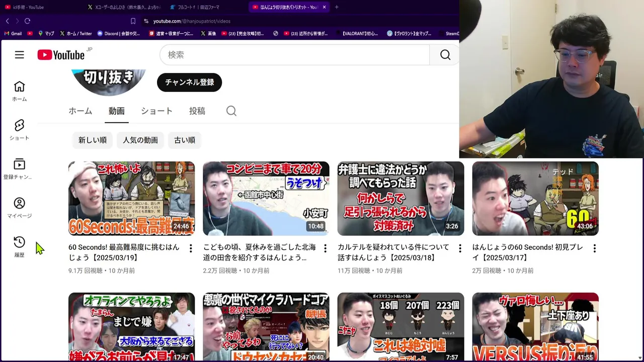This screenshot has width=644, height=362.
Task: Open a new browser tab with plus
Action: [x=337, y=7]
